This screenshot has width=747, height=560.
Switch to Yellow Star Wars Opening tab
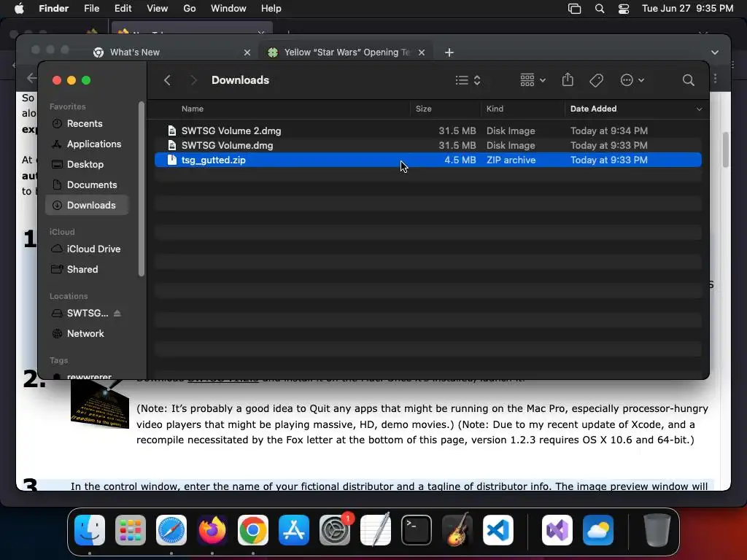pos(347,52)
